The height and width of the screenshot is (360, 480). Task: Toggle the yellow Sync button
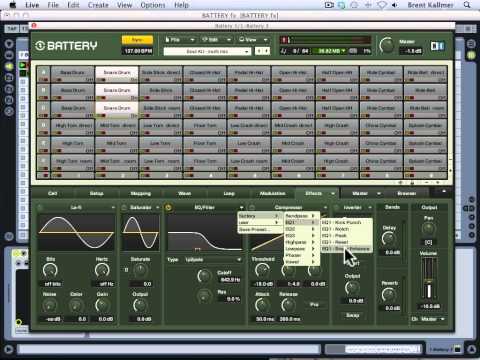[x=137, y=40]
